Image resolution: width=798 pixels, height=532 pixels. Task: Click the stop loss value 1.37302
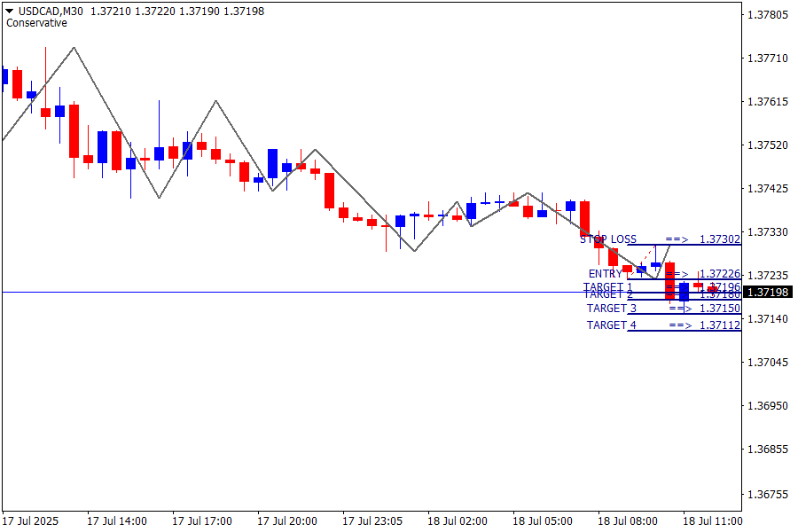720,239
